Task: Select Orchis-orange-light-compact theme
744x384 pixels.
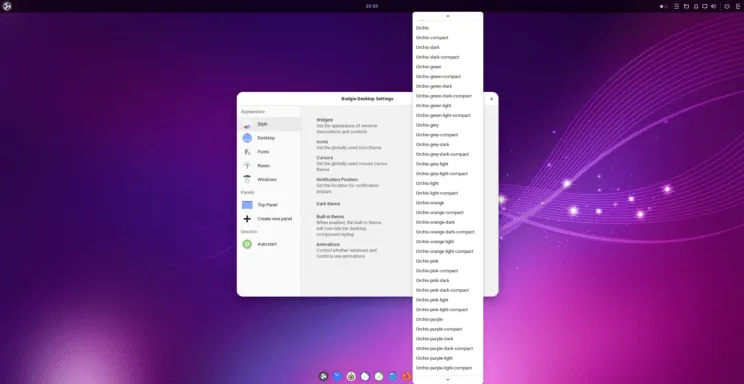Action: 448,252
